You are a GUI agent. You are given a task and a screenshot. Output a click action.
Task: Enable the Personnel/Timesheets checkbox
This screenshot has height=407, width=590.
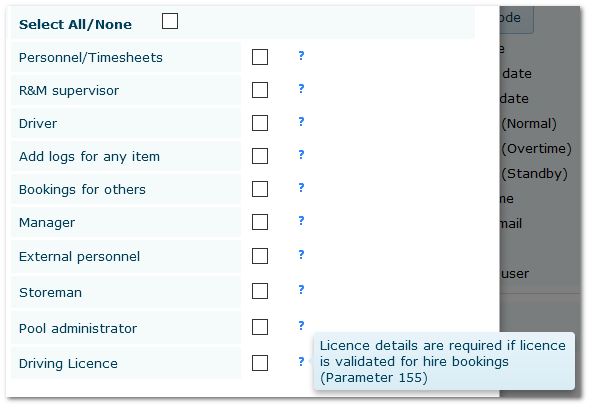point(260,57)
